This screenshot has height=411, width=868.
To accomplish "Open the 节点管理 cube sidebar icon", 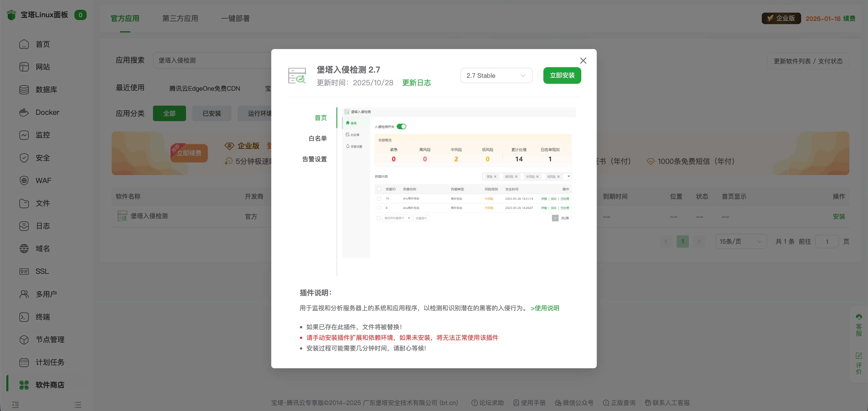I will [x=24, y=339].
